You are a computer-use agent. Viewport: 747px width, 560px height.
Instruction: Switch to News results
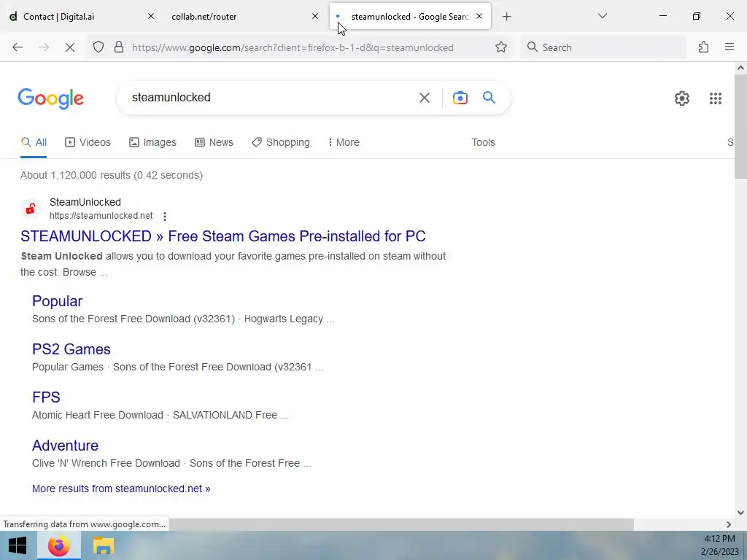[214, 142]
